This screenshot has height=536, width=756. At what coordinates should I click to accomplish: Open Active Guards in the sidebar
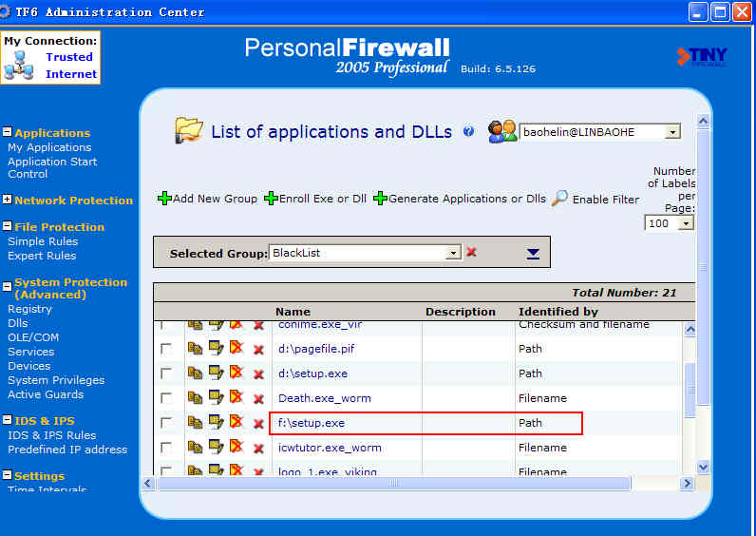pyautogui.click(x=46, y=394)
